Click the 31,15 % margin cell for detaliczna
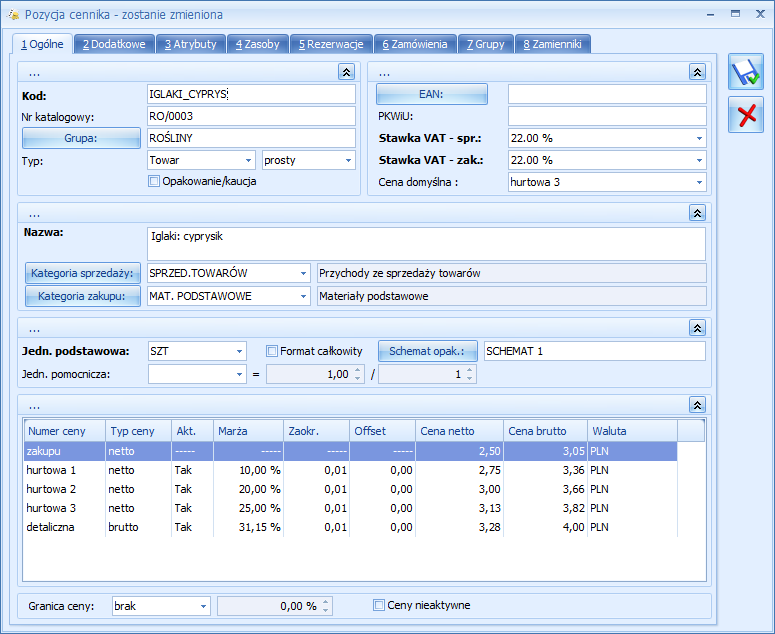775x634 pixels. (x=249, y=527)
